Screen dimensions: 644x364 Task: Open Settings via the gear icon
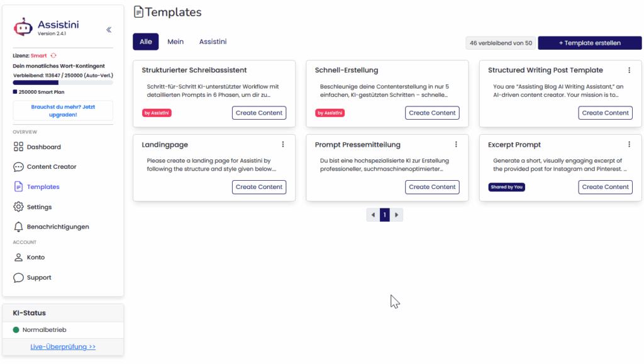[18, 207]
